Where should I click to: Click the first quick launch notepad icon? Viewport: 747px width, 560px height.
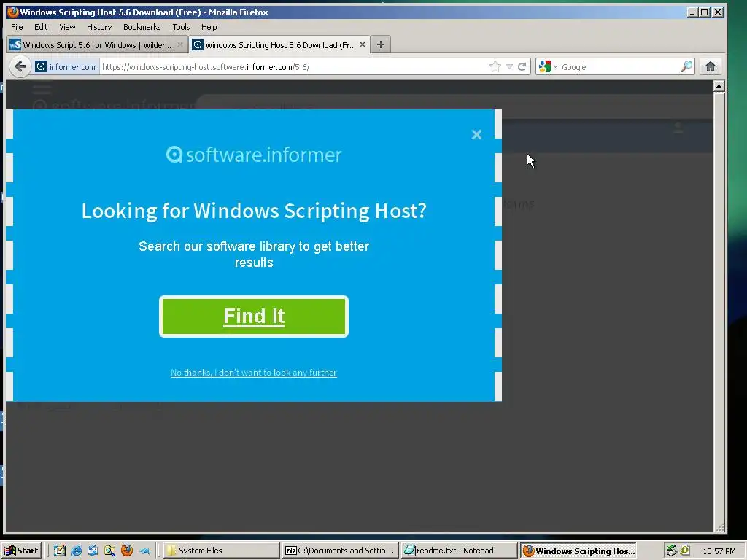60,551
